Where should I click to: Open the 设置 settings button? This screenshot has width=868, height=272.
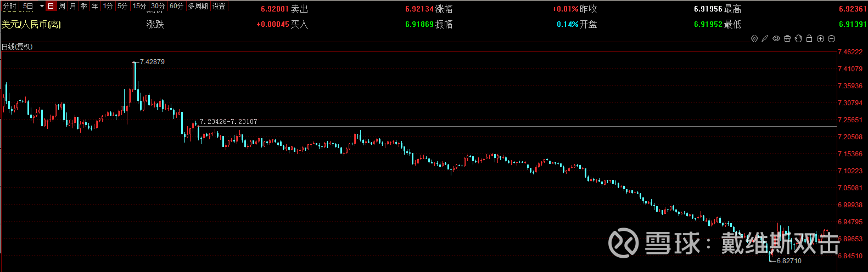[219, 6]
